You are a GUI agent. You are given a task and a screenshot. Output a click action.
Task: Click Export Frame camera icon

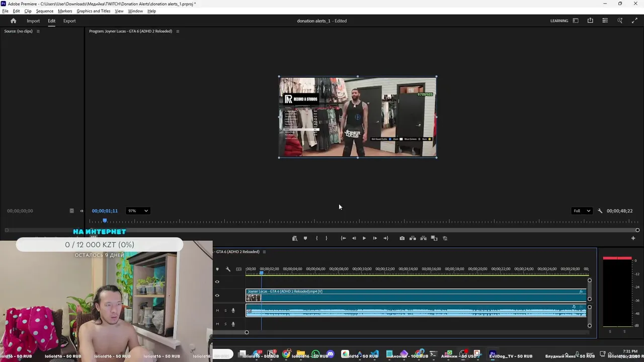pos(402,238)
